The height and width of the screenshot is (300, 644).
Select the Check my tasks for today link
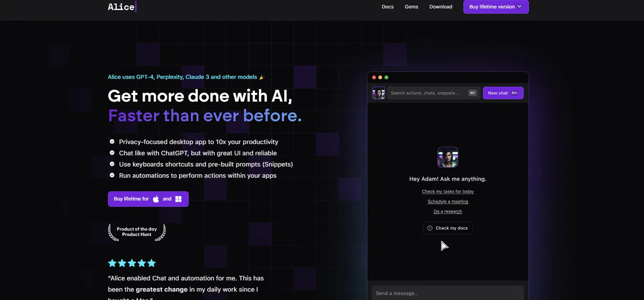tap(448, 191)
